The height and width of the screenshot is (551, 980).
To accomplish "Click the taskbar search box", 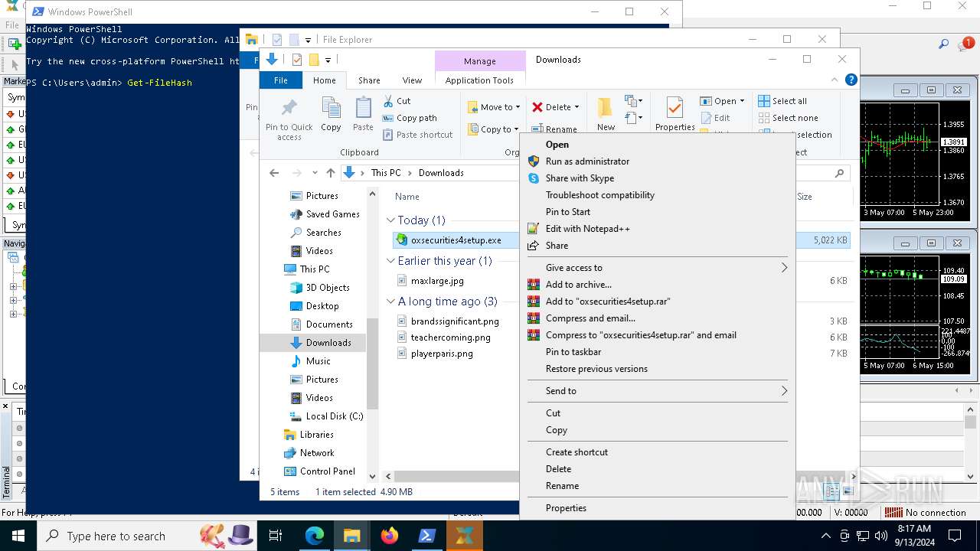I will (147, 536).
